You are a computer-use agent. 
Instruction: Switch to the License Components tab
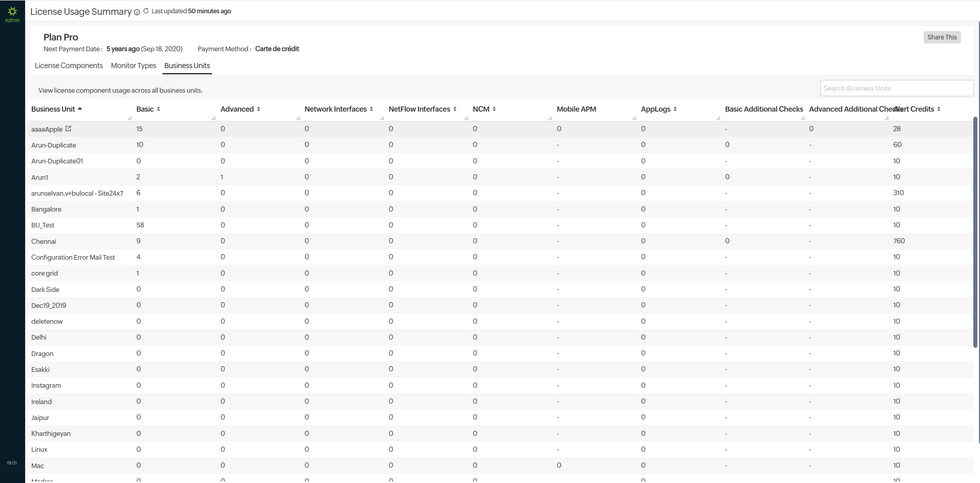click(69, 66)
